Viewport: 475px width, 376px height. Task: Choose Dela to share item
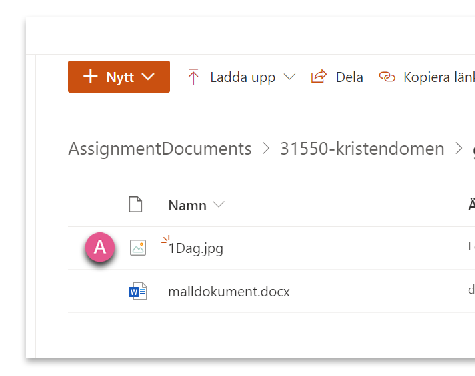pos(349,77)
